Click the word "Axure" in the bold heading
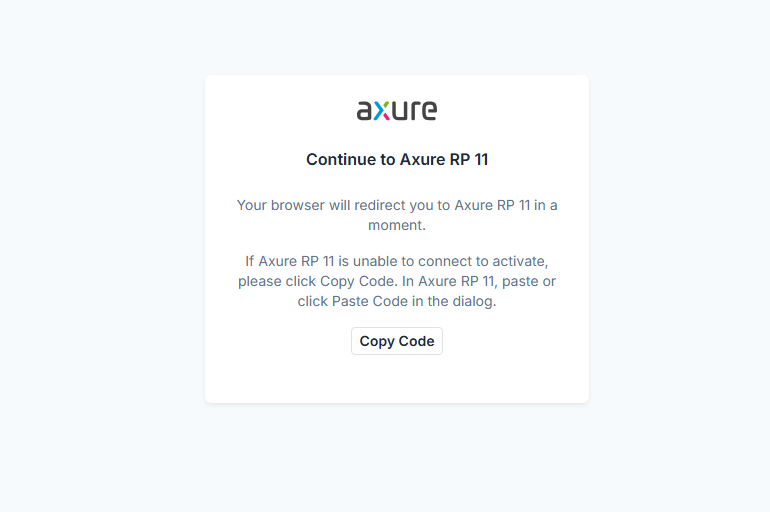Image resolution: width=770 pixels, height=512 pixels. 421,159
